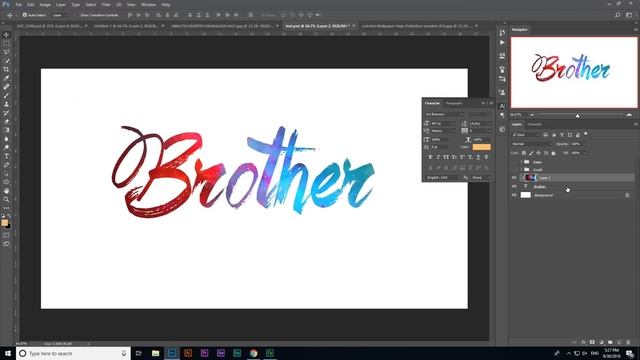Click the All Caps TT icon
The height and width of the screenshot is (360, 640).
click(446, 157)
